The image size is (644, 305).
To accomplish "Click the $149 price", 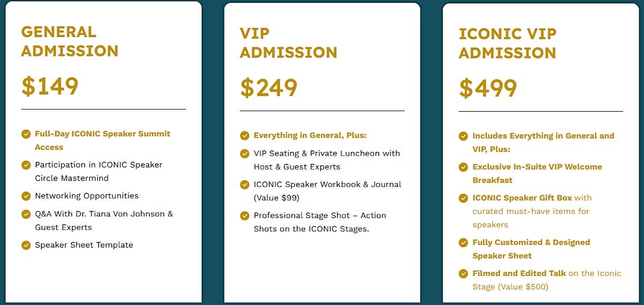I will click(50, 86).
